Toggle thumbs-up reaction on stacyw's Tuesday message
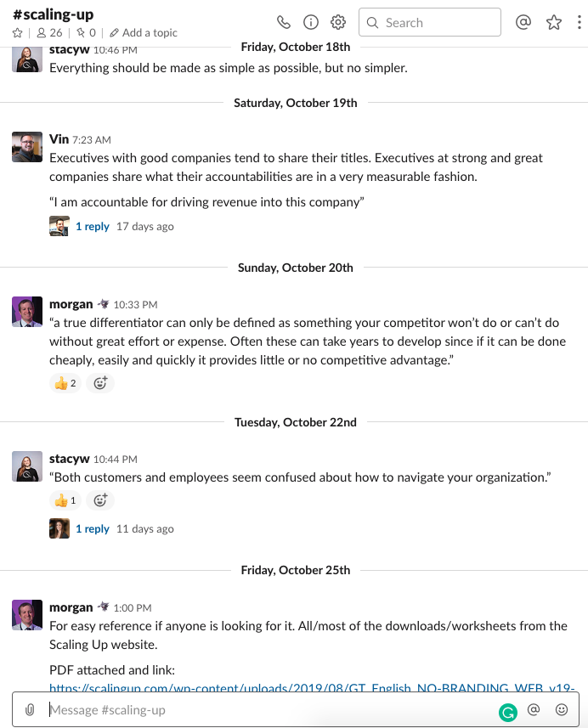This screenshot has width=588, height=728. [x=65, y=500]
